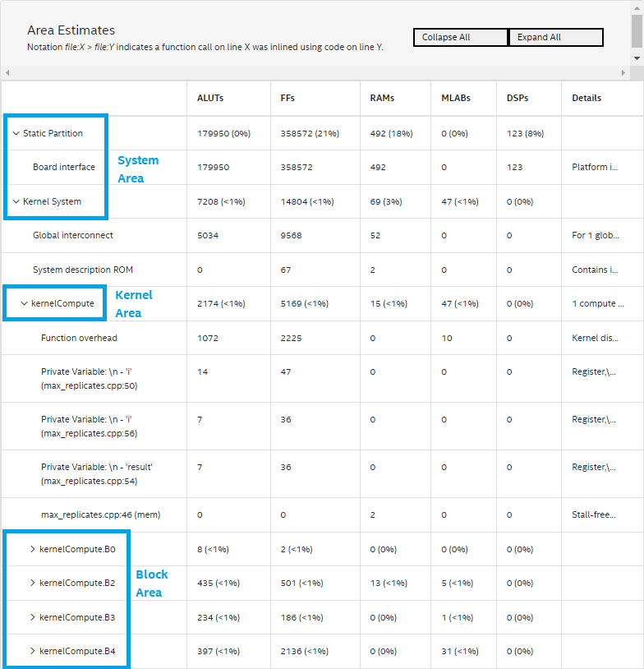644x669 pixels.
Task: Click the Collapse All button
Action: [461, 37]
